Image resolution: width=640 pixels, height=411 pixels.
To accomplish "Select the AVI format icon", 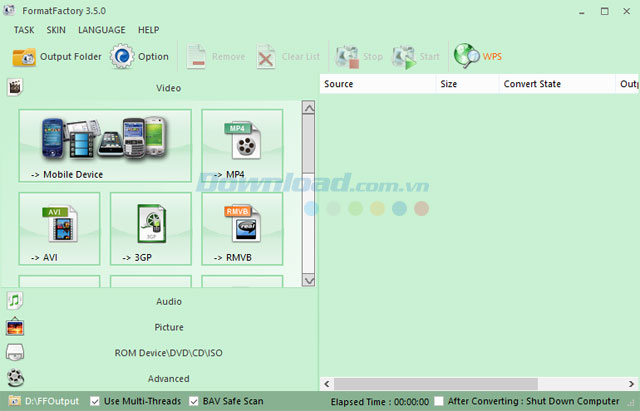I will pyautogui.click(x=60, y=224).
